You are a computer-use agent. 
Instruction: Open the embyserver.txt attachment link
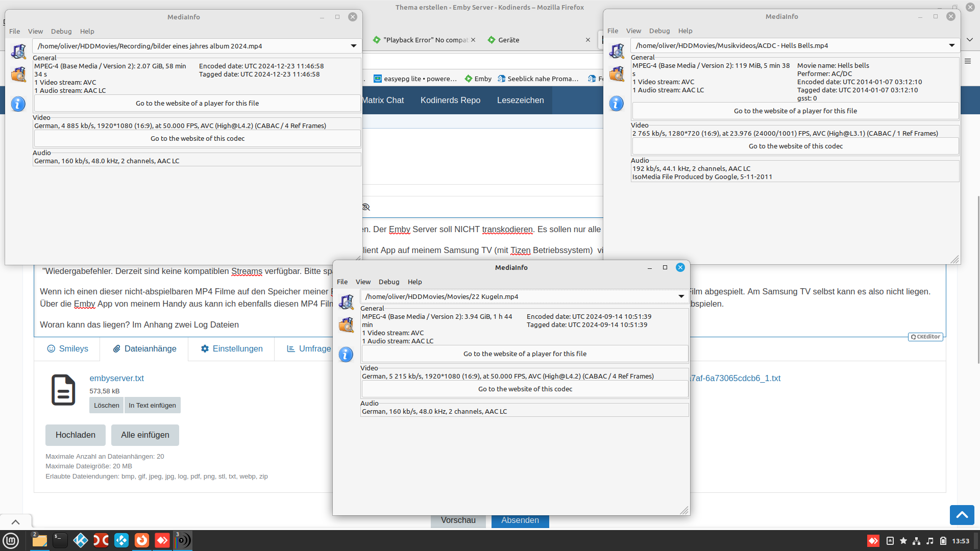(x=116, y=379)
